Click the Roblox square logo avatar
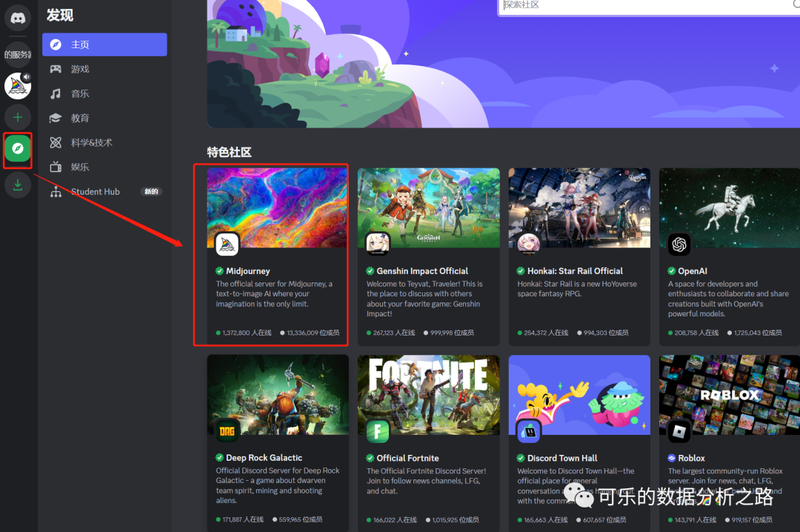800x532 pixels. pyautogui.click(x=679, y=431)
